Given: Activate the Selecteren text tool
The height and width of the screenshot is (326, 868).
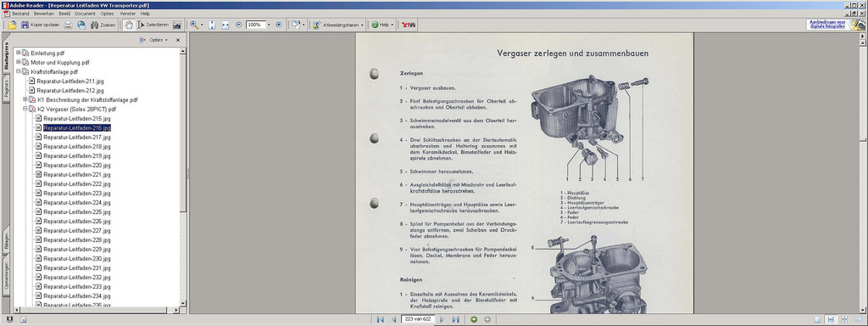Looking at the screenshot, I should click(x=153, y=25).
